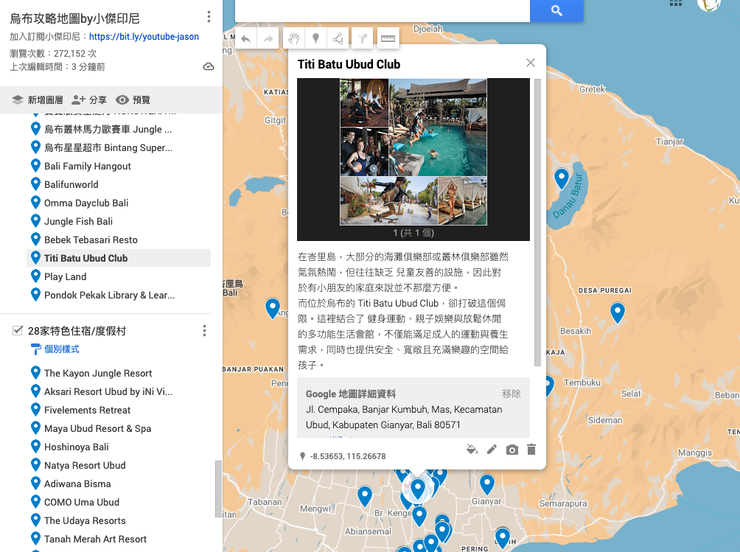Open the map title three-dot menu
Screen dimensions: 740x552
[208, 17]
